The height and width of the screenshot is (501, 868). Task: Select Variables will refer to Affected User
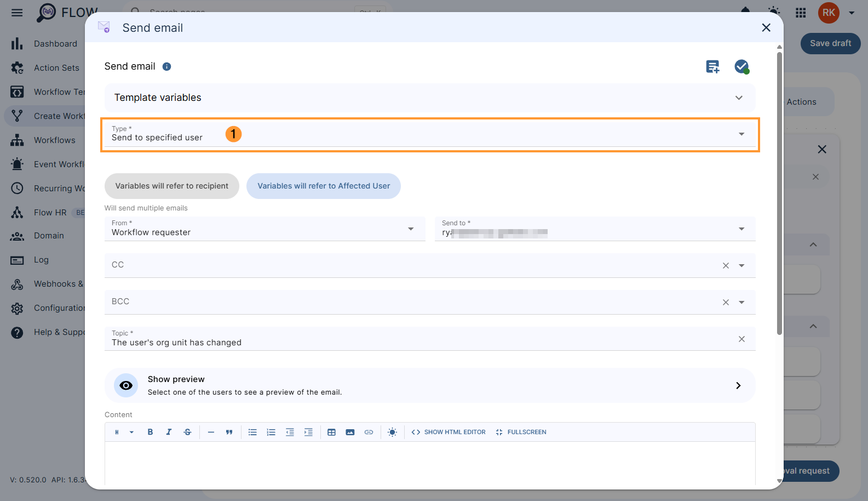pyautogui.click(x=324, y=186)
